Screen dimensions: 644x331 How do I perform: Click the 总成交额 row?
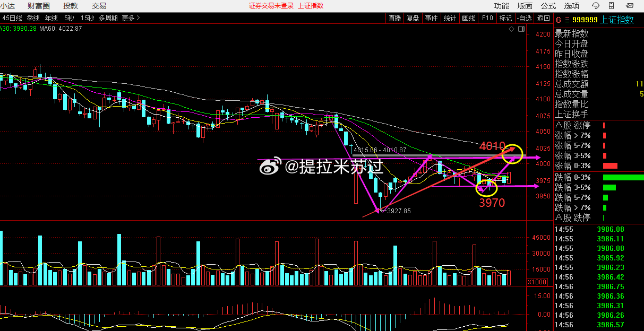click(x=598, y=84)
